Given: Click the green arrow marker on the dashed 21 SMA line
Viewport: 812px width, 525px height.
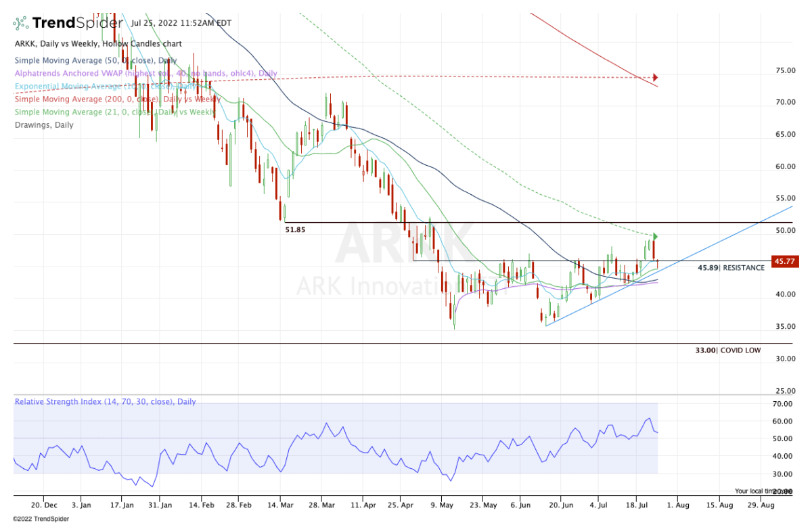Looking at the screenshot, I should point(654,236).
